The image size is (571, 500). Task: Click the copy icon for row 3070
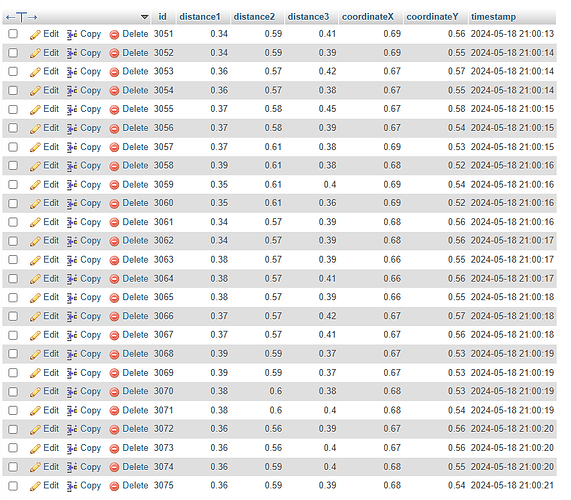click(72, 392)
